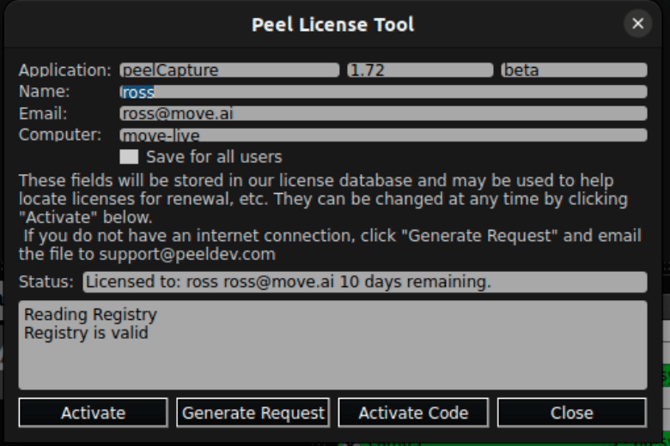Click the Close button at bottom
The width and height of the screenshot is (670, 446).
572,413
